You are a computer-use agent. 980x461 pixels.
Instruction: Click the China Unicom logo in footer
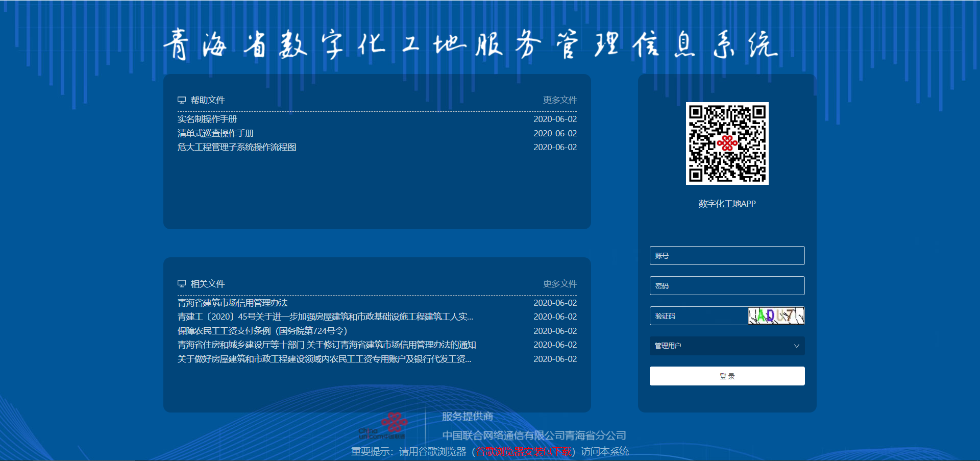coord(383,426)
